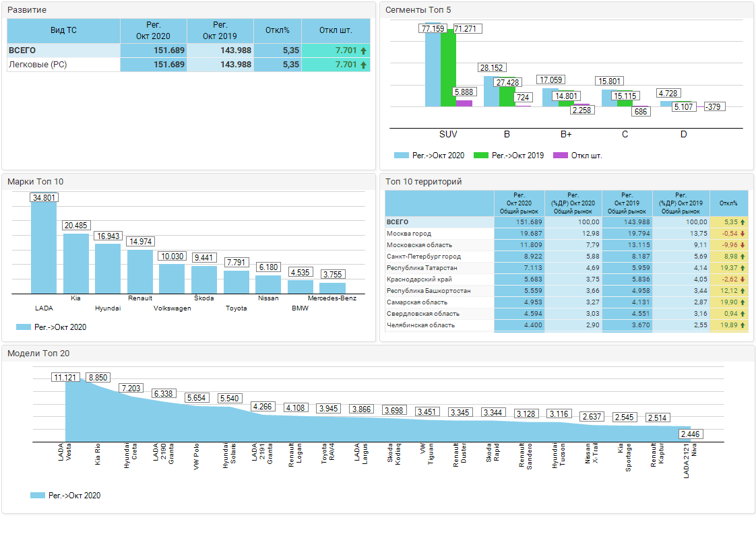Click the up arrow for Челябинская область
Screen dimensions: 756x534
[x=743, y=325]
